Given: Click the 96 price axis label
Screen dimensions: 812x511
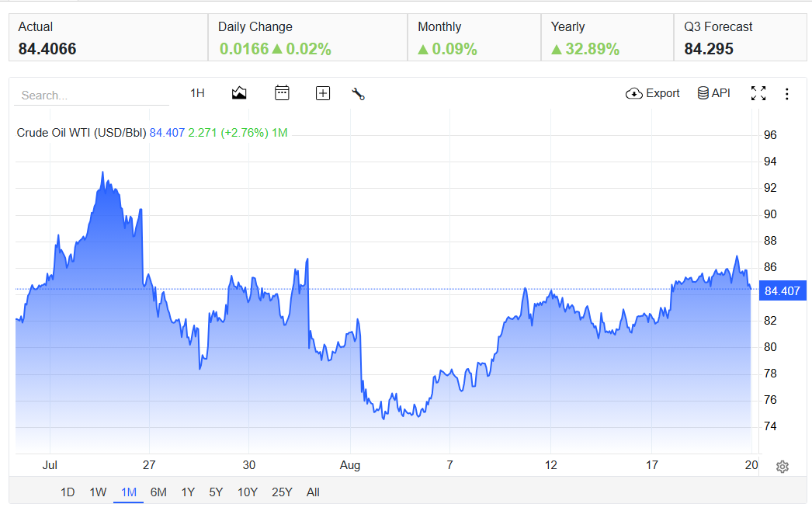Looking at the screenshot, I should point(770,135).
